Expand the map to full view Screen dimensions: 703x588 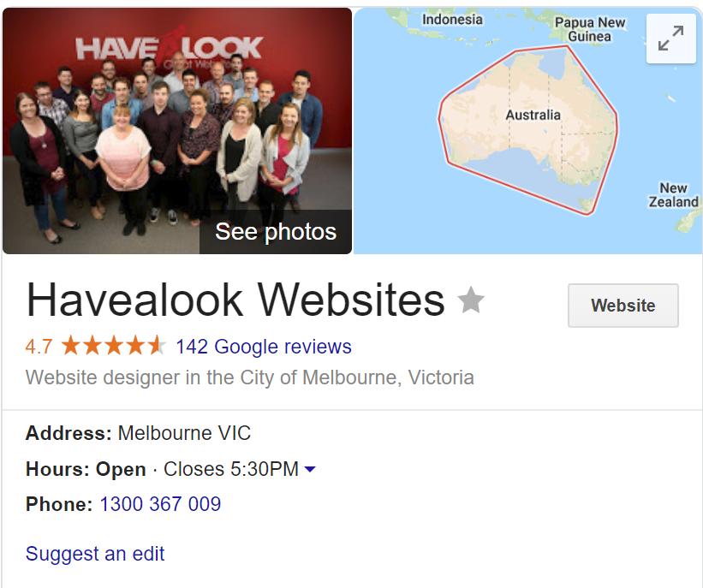[670, 39]
